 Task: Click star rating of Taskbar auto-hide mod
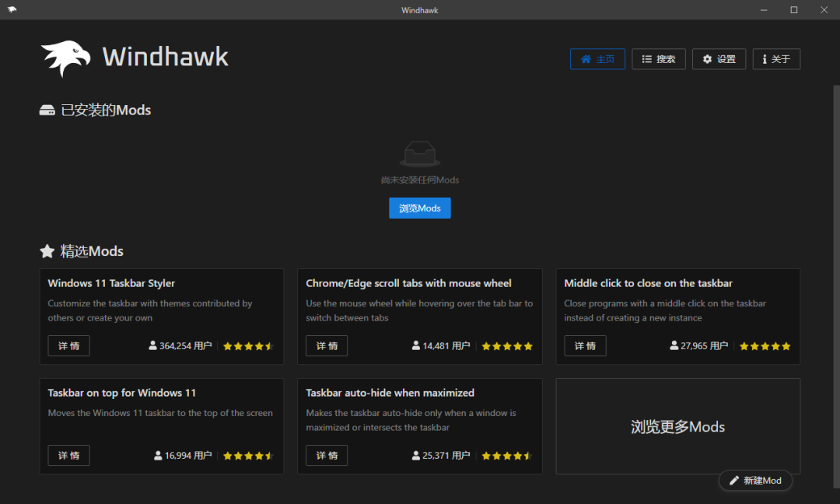pos(507,456)
